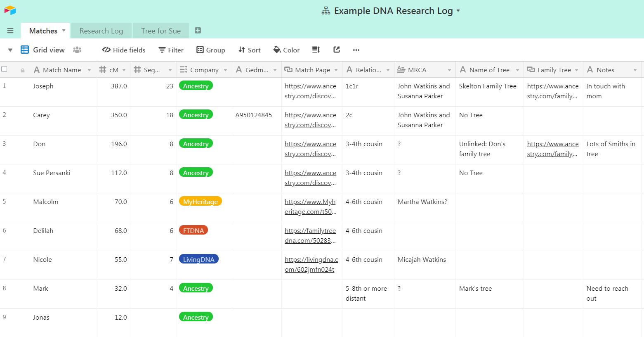Image resolution: width=644 pixels, height=337 pixels.
Task: Expand the base title dropdown arrow
Action: tap(458, 11)
